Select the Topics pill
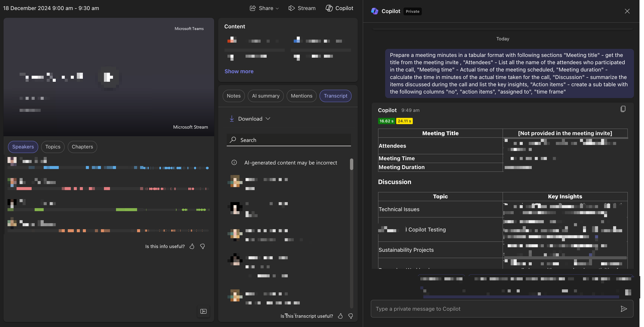 (53, 147)
